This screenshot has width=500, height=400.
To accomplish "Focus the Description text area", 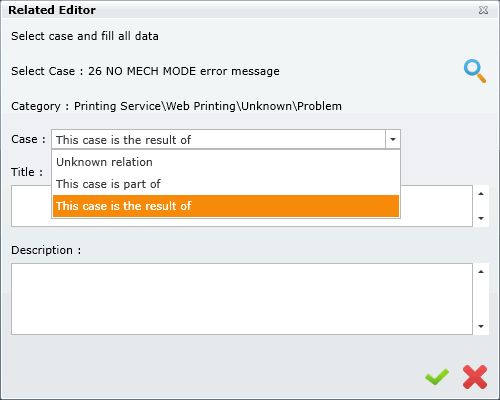I will point(242,299).
